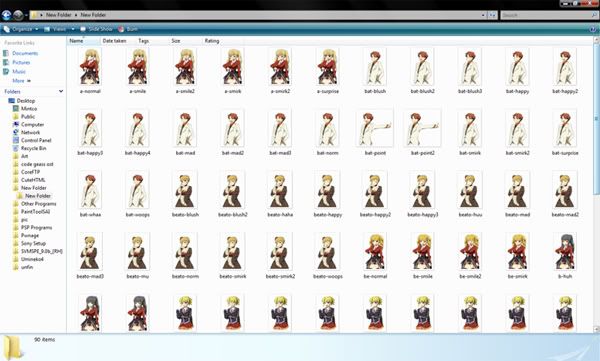Image resolution: width=600 pixels, height=361 pixels.
Task: Select the be-normal image thumbnail
Action: 375,252
